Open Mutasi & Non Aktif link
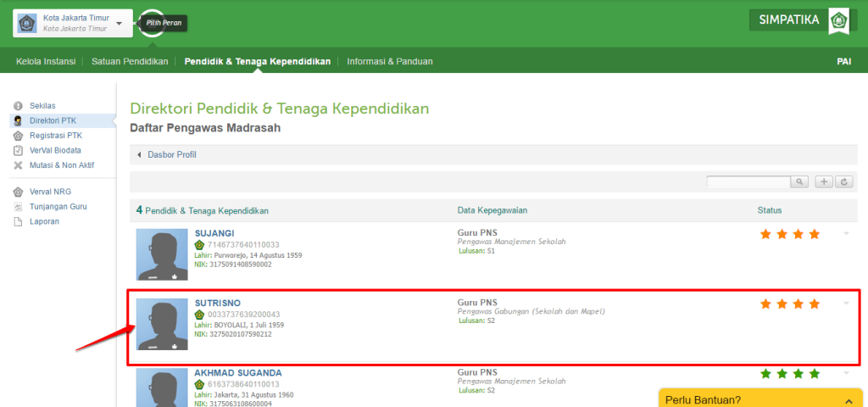Screen dimensions: 868x407 coord(61,165)
